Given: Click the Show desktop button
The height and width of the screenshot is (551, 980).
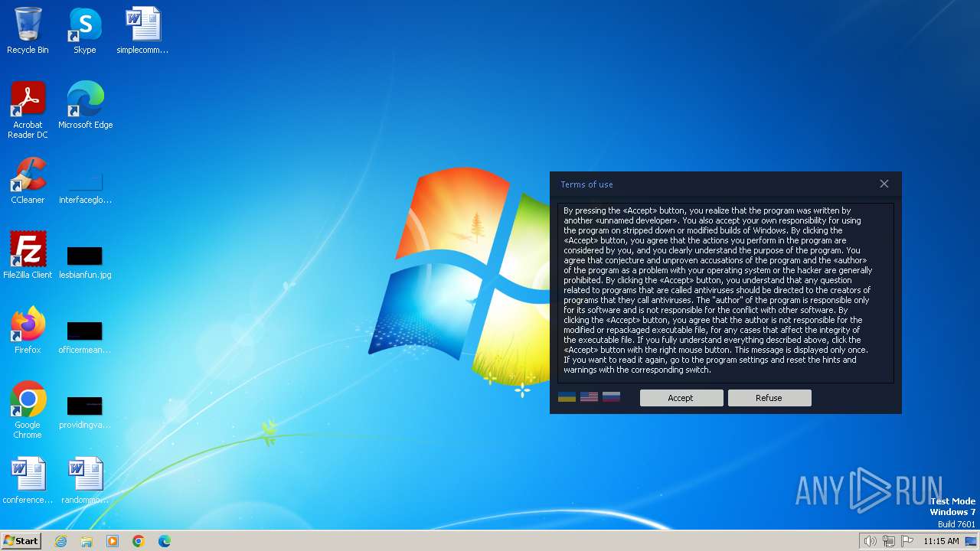Looking at the screenshot, I should pos(972,541).
